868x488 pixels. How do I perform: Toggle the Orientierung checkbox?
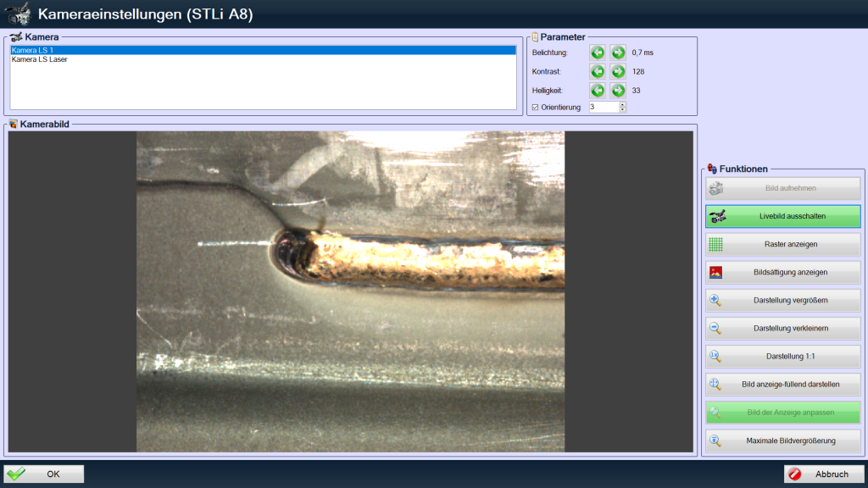536,108
